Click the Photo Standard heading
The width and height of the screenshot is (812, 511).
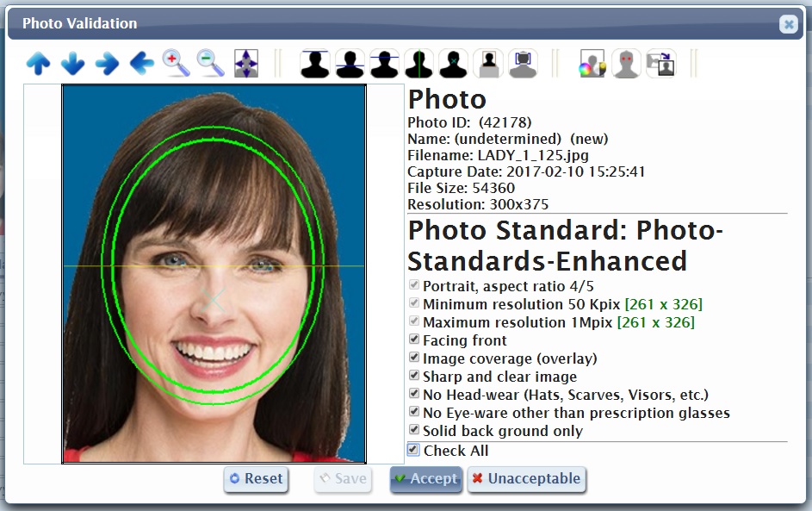click(565, 246)
